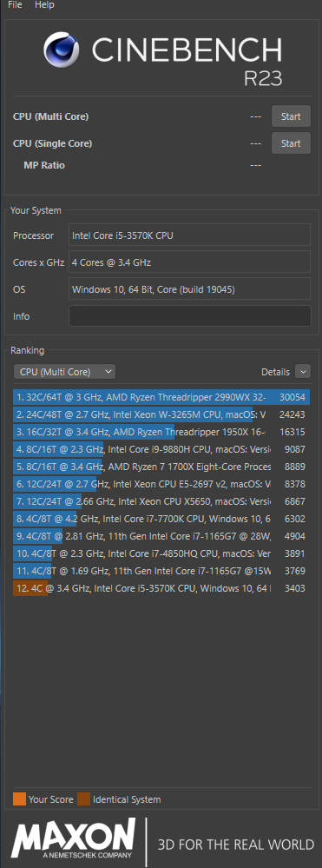Viewport: 322px width, 868px height.
Task: Select the Threadripper 1950X ranking row
Action: (x=161, y=431)
